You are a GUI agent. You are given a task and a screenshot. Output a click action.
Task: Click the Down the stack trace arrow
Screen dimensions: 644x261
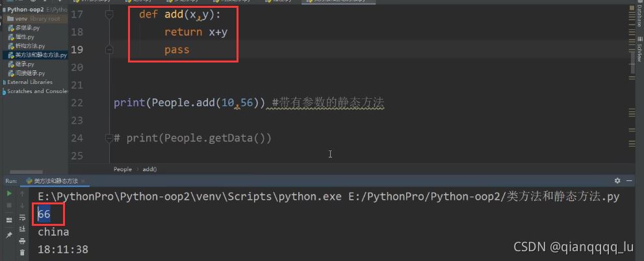pos(22,205)
